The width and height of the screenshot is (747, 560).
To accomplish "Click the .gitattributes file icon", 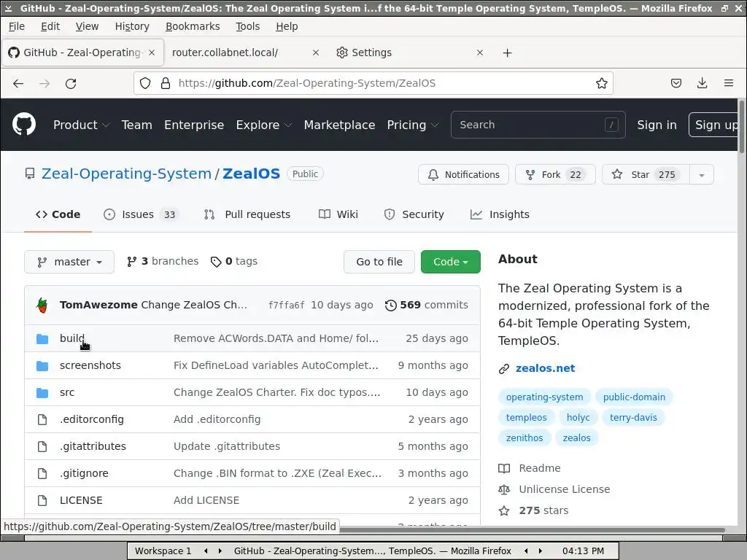I will [x=42, y=447].
